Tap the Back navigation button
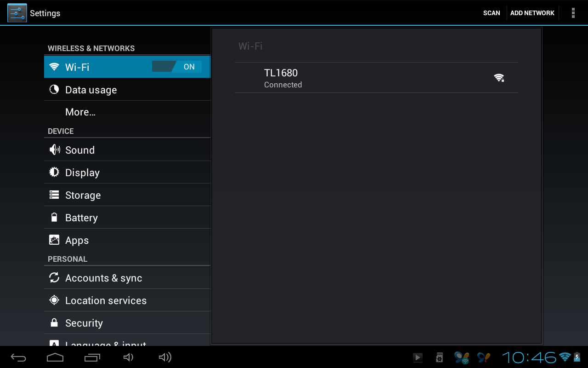Image resolution: width=588 pixels, height=368 pixels. coord(18,357)
